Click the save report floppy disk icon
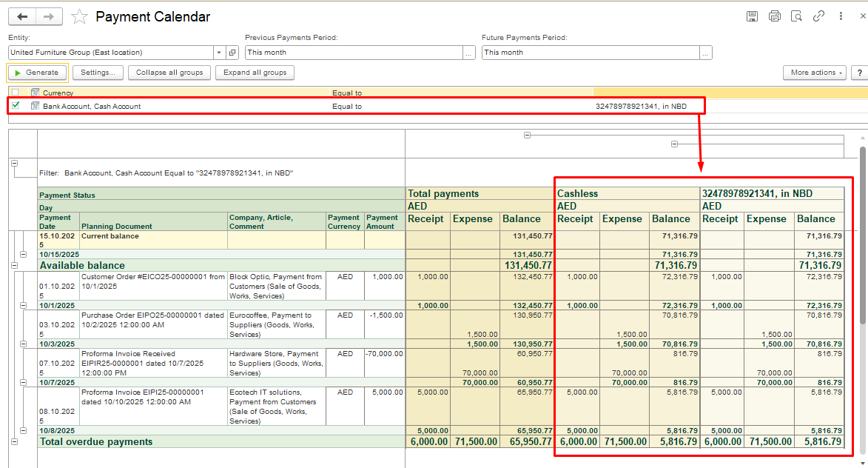Image resolution: width=868 pixels, height=468 pixels. (752, 16)
